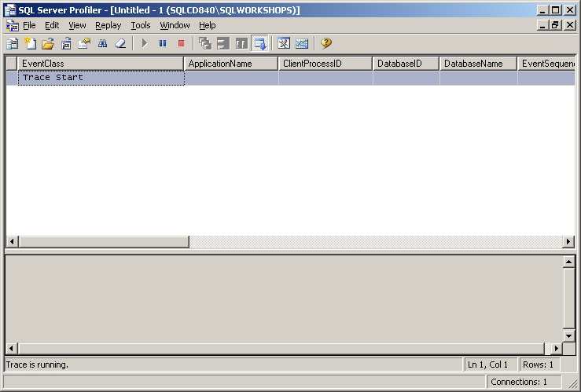Click the overlapping windows toolbar icon
This screenshot has height=392, width=581.
(x=205, y=44)
